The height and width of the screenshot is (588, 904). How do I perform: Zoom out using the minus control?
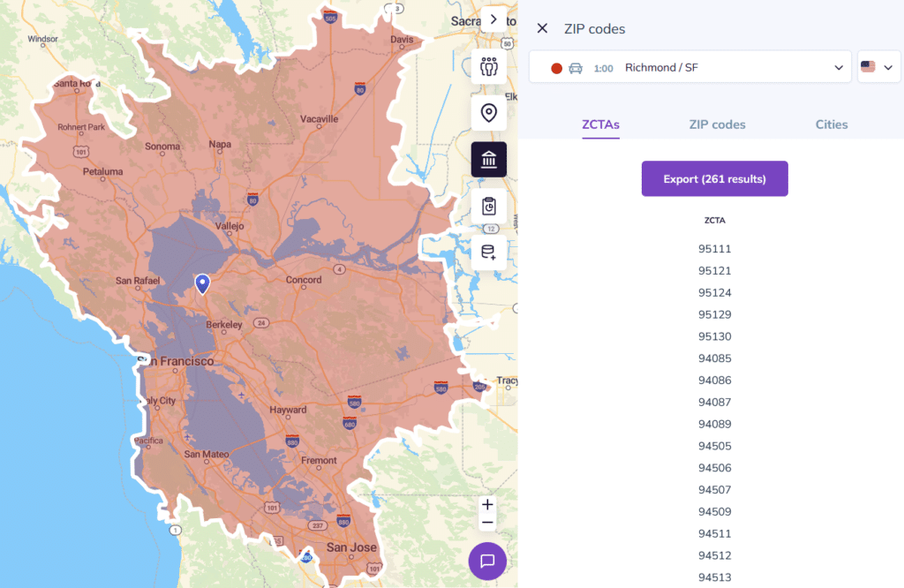coord(487,523)
